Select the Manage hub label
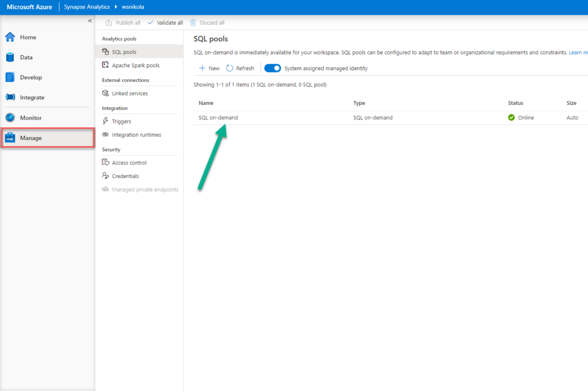The image size is (588, 392). 31,138
